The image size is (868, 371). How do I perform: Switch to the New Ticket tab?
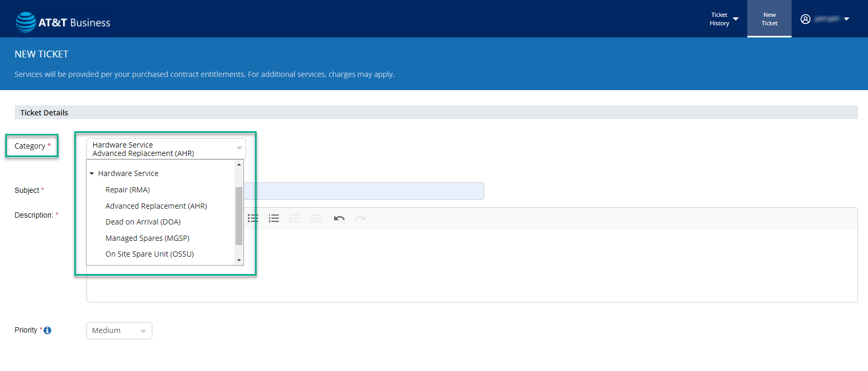coord(769,19)
